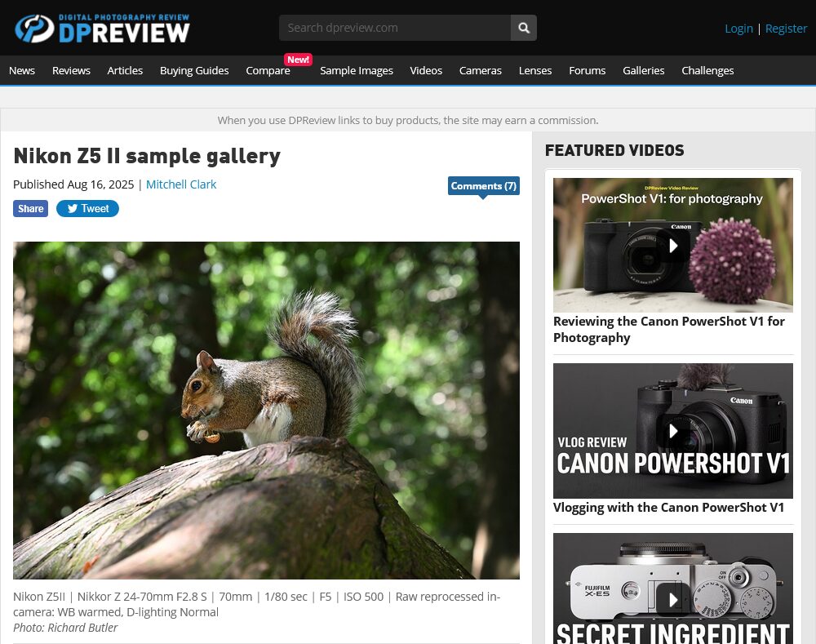Open 'Reviewing the Canon PowerShot V1 for Photography' link

point(669,329)
